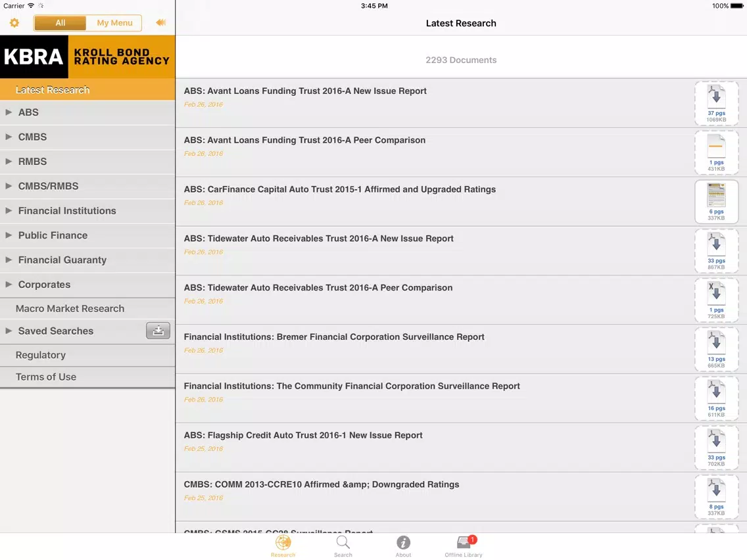
Task: Download COMM 2013-CCRE10 ratings PDF
Action: 717,497
